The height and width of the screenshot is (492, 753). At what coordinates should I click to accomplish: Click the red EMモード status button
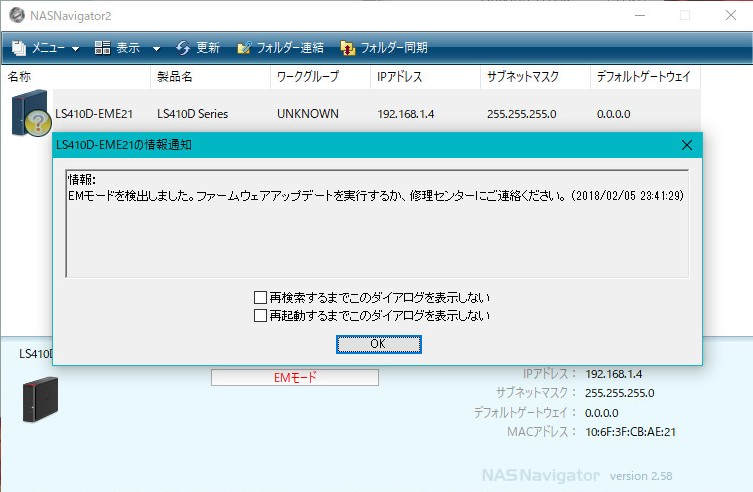pos(295,377)
